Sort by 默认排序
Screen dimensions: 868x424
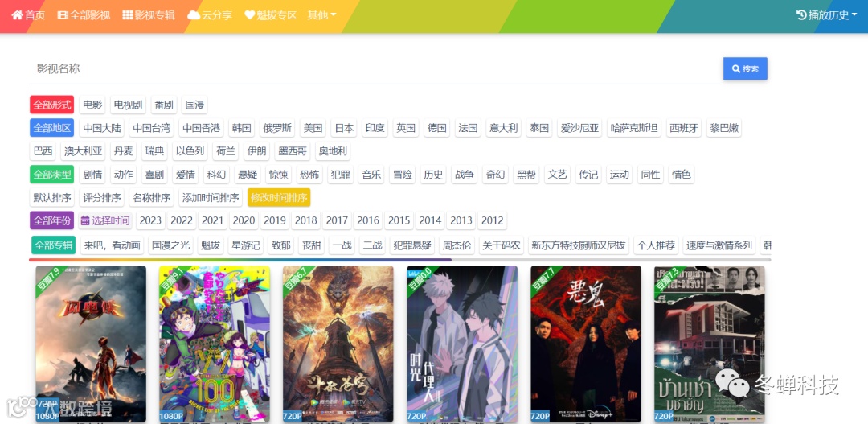point(52,197)
